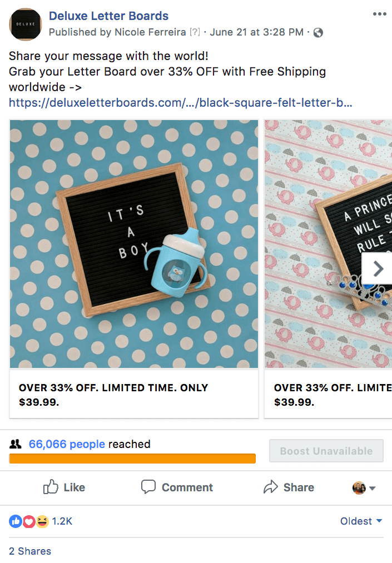Click the Deluxe Letter Boards profile picture

click(x=25, y=24)
